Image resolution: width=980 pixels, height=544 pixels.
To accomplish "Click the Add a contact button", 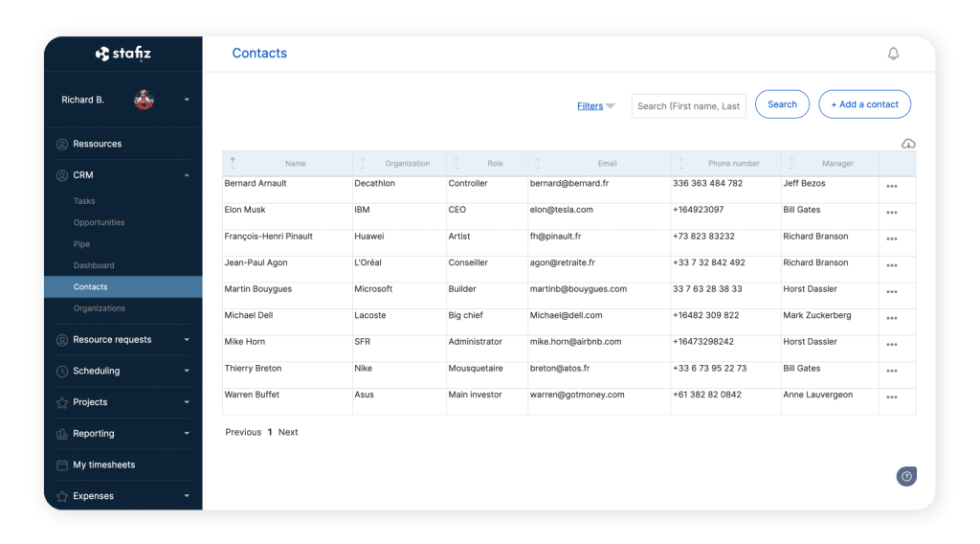I will click(864, 104).
